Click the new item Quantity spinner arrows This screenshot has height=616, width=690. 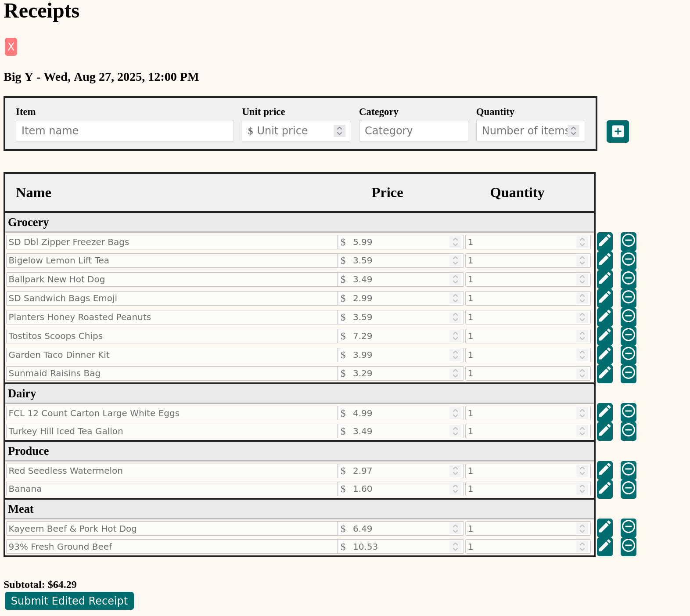point(573,131)
